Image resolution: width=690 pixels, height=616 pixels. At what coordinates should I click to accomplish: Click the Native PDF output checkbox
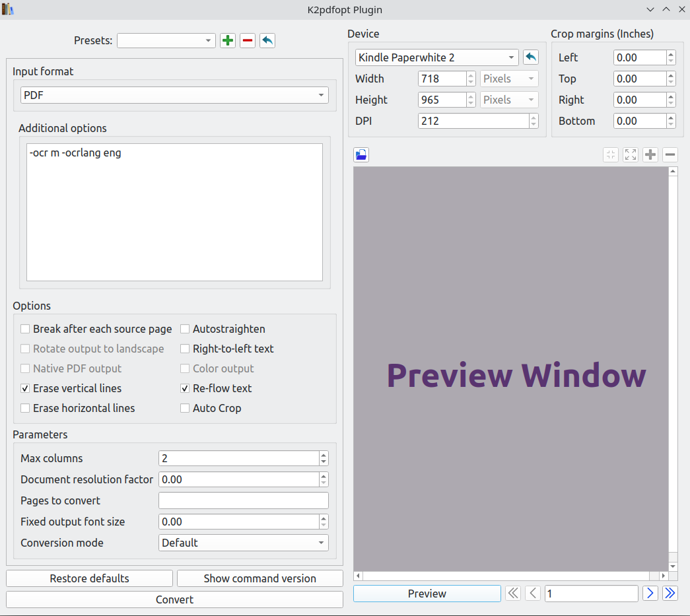click(x=25, y=368)
